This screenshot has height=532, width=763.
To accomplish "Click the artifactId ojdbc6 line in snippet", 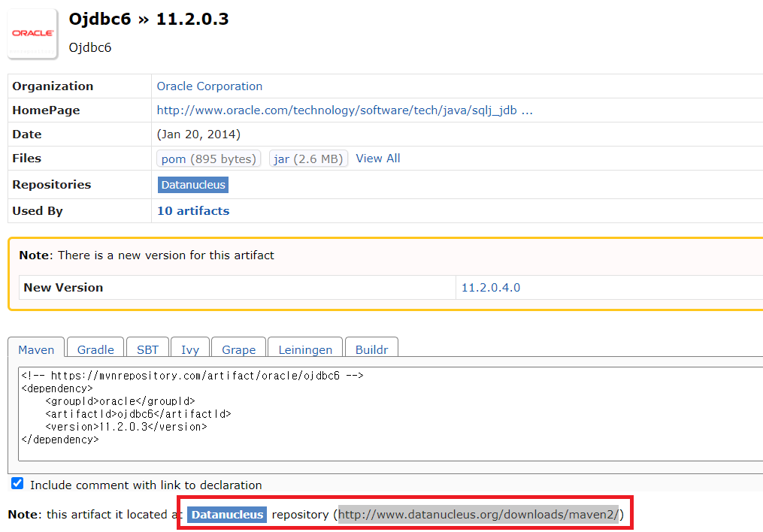I will click(138, 414).
